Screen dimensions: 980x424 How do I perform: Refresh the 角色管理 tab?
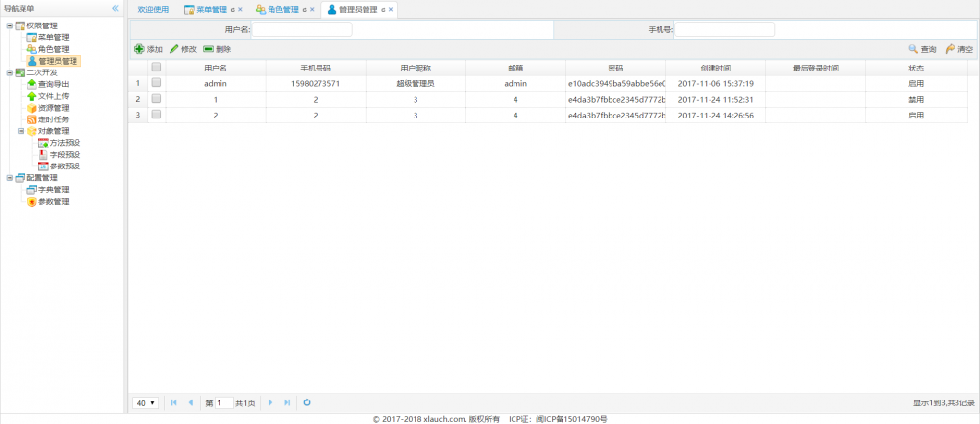point(304,10)
